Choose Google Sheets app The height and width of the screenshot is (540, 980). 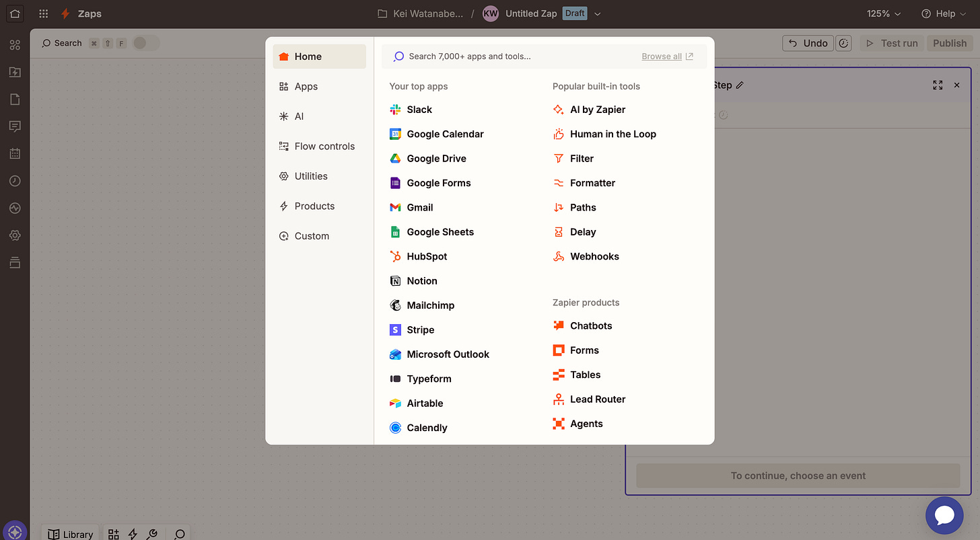point(431,232)
